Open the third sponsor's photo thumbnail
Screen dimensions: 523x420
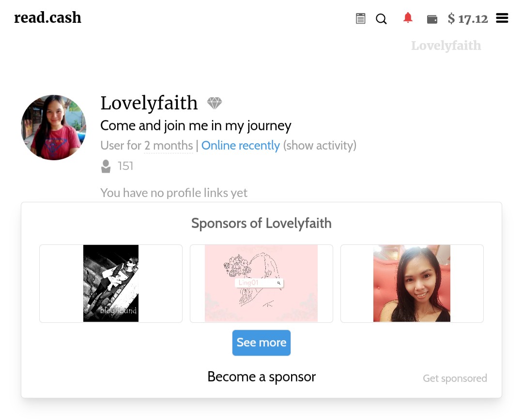pos(412,284)
